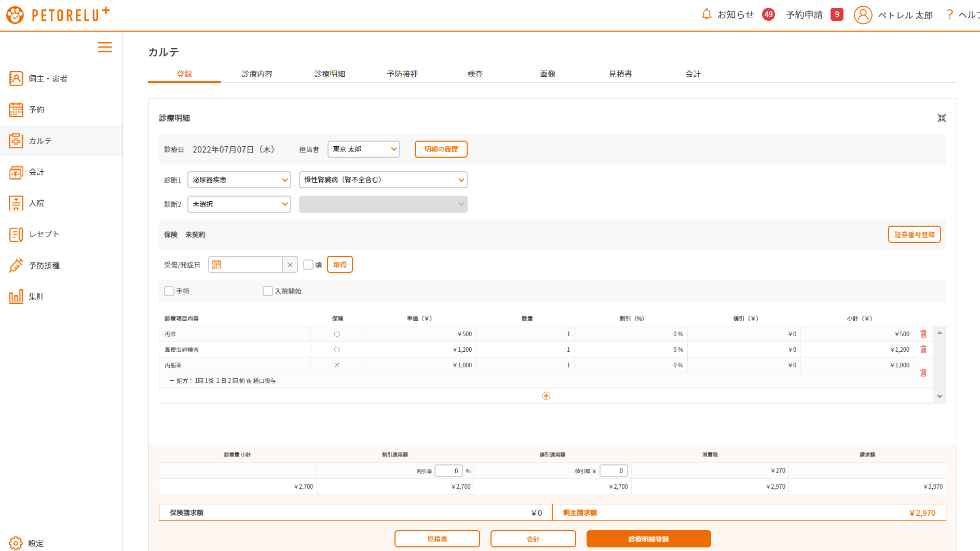
Task: Click the 再診 discount 0% cell
Action: pos(631,334)
